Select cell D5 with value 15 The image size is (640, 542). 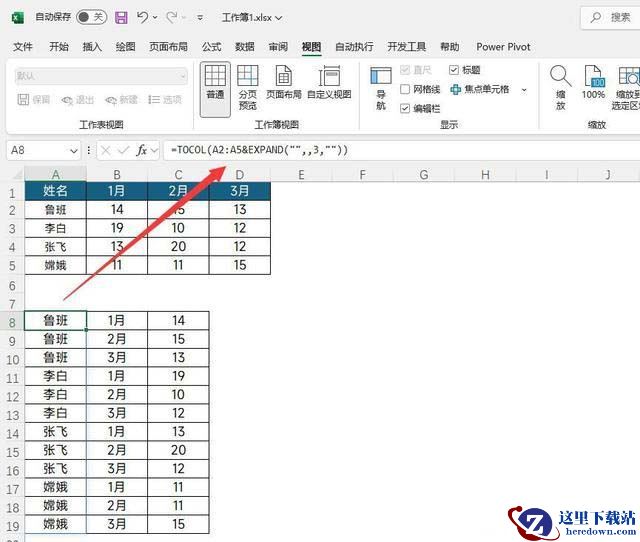point(240,265)
